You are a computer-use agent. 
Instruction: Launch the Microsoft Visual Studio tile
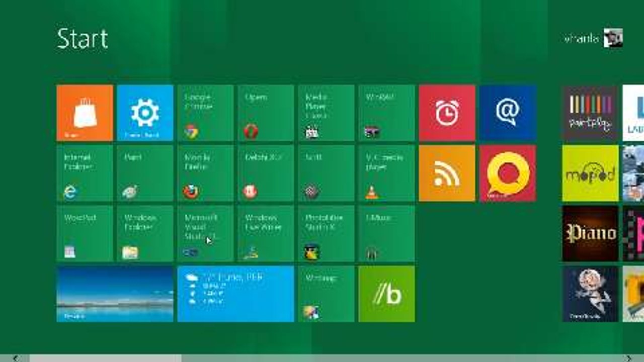(205, 233)
